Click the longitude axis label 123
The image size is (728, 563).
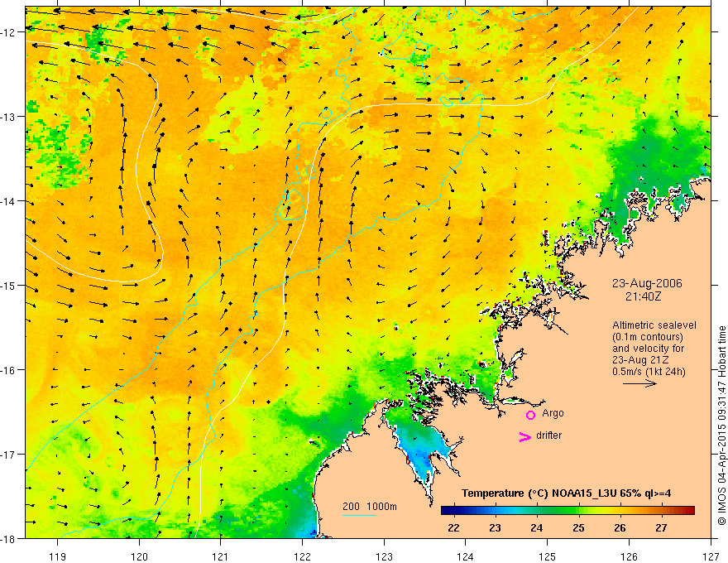pos(384,556)
